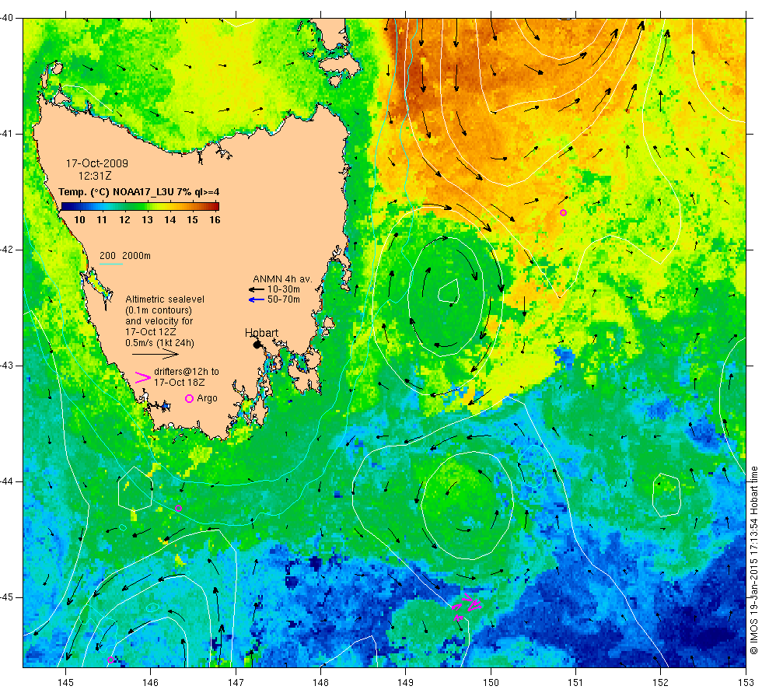Viewport: 762px width, 700px height.
Task: Click the longitude axis label '145'
Action: tap(65, 683)
